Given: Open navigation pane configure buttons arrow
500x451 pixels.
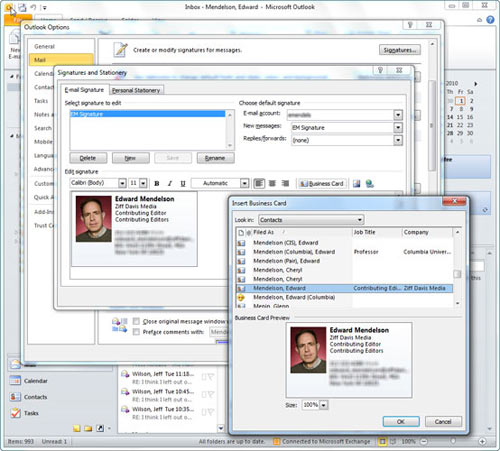Looking at the screenshot, I should [109, 429].
